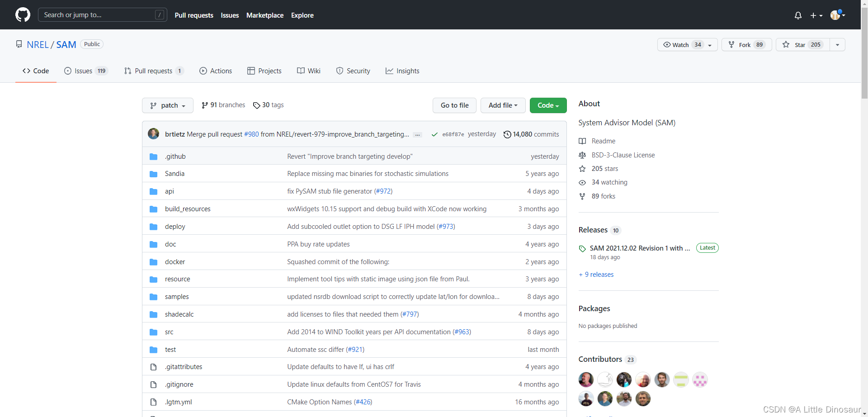Open pull request #980 link
Viewport: 868px width, 417px height.
click(x=251, y=134)
